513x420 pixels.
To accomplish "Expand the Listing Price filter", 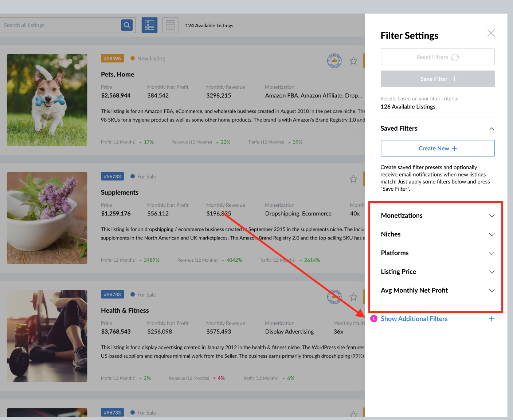I will 492,272.
